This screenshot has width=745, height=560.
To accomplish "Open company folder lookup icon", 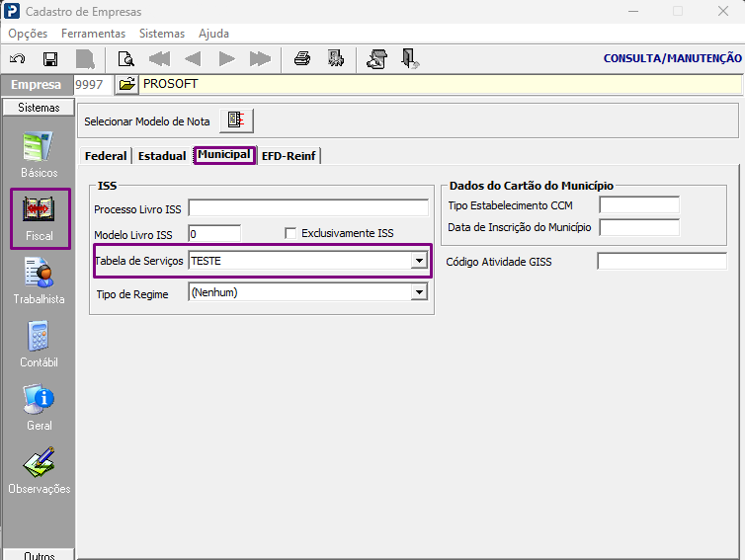I will click(126, 85).
